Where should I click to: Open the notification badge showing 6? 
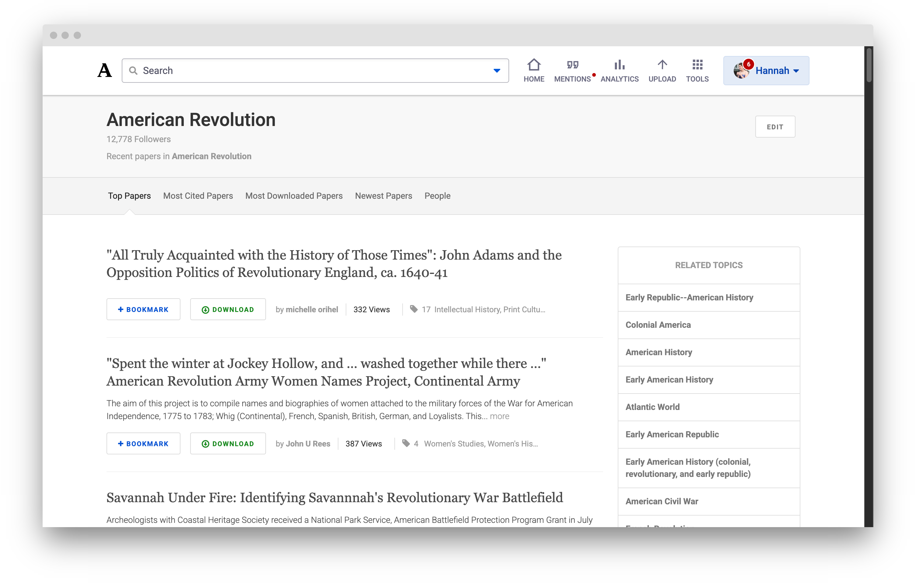(x=748, y=64)
